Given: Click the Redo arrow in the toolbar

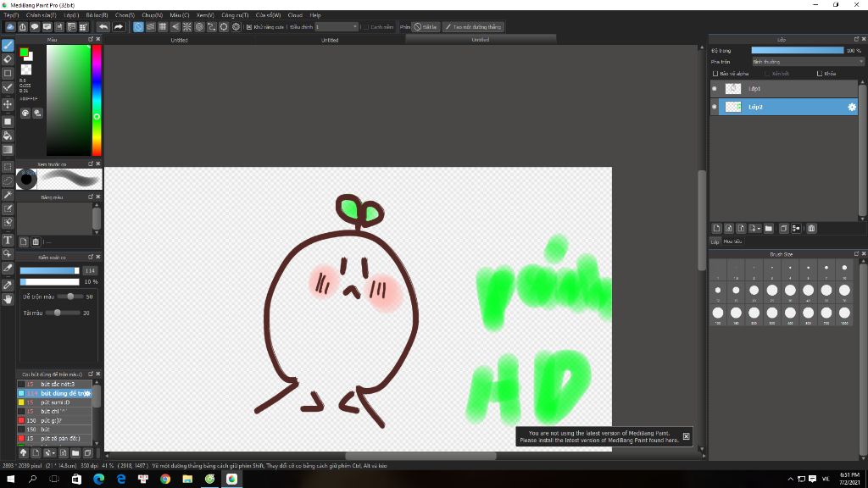Looking at the screenshot, I should [x=119, y=26].
